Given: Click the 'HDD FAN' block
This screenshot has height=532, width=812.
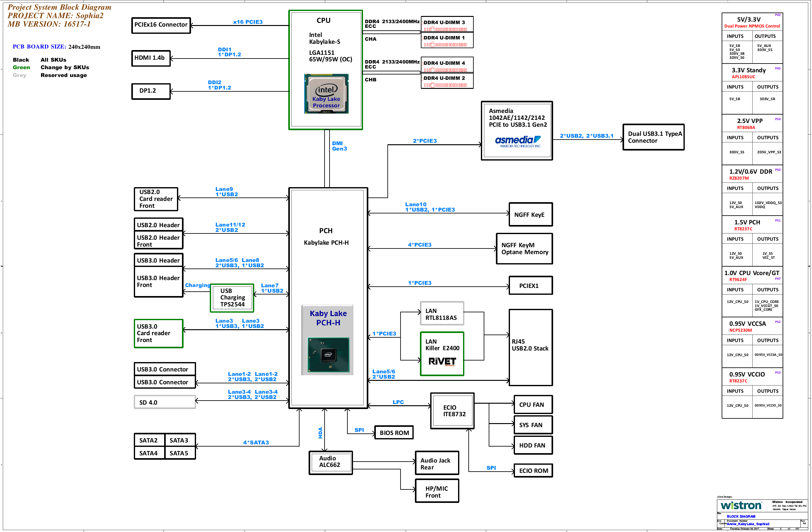Looking at the screenshot, I should click(x=533, y=445).
